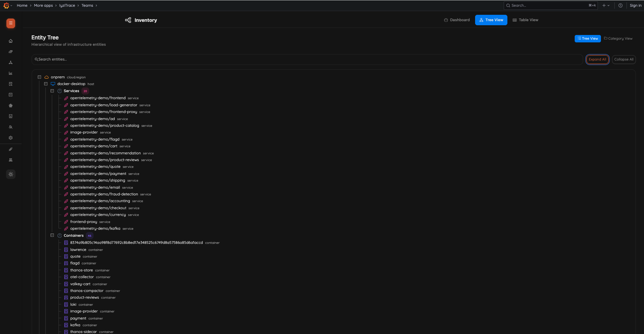Open the robot face monitor icon in sidebar
Image resolution: width=644 pixels, height=334 pixels.
tap(11, 116)
